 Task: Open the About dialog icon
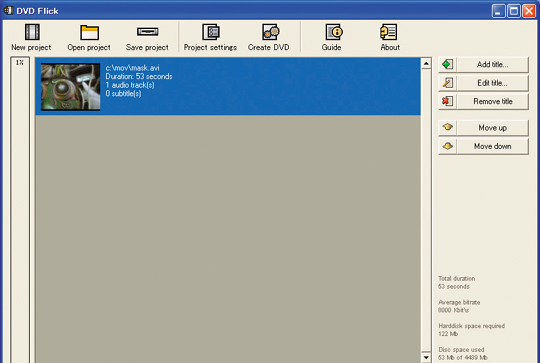pyautogui.click(x=388, y=32)
